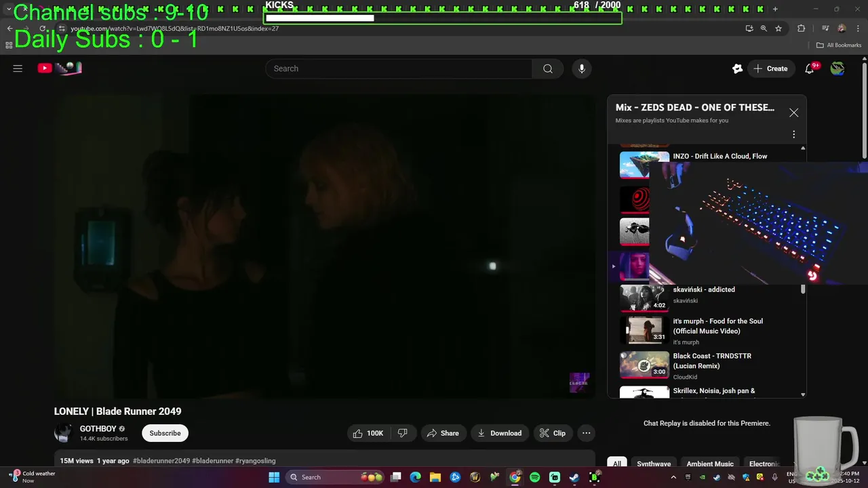Start voice search with microphone icon

[x=581, y=68]
